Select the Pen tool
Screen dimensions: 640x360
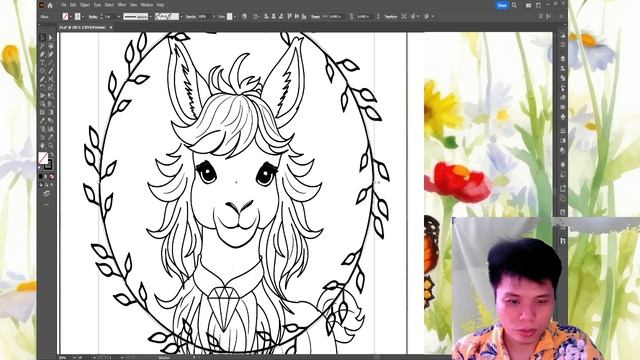[43, 54]
